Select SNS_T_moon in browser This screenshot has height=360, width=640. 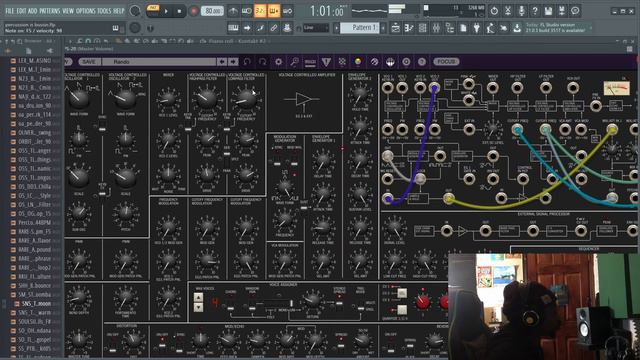click(36, 304)
